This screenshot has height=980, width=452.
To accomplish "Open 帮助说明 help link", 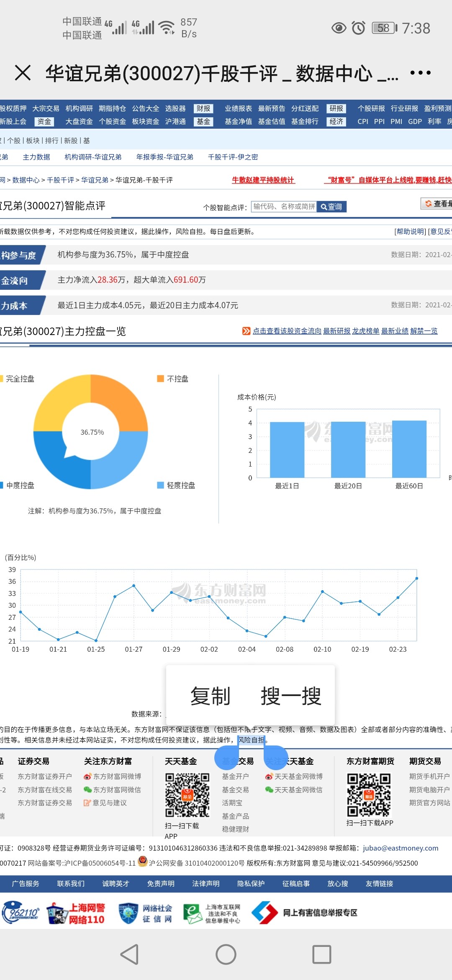I will click(x=411, y=232).
